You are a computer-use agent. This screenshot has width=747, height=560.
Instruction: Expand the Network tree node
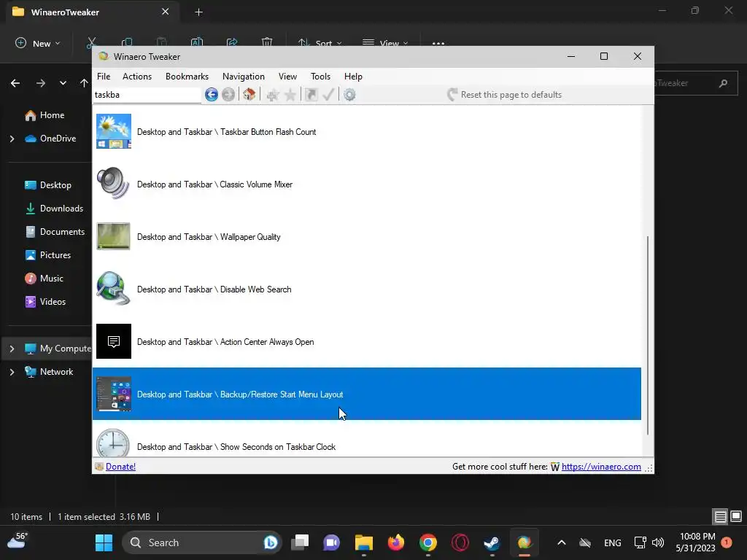coord(12,372)
